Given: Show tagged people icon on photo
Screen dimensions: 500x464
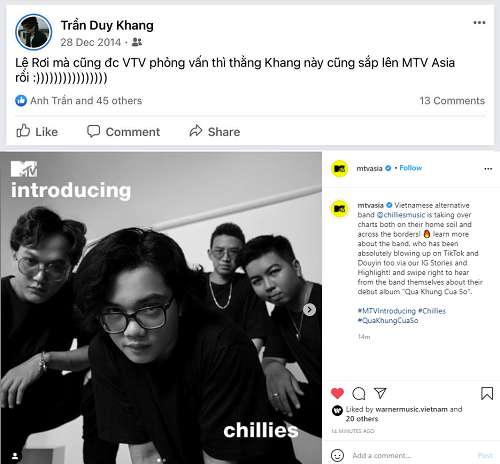Looking at the screenshot, I should pos(15,456).
